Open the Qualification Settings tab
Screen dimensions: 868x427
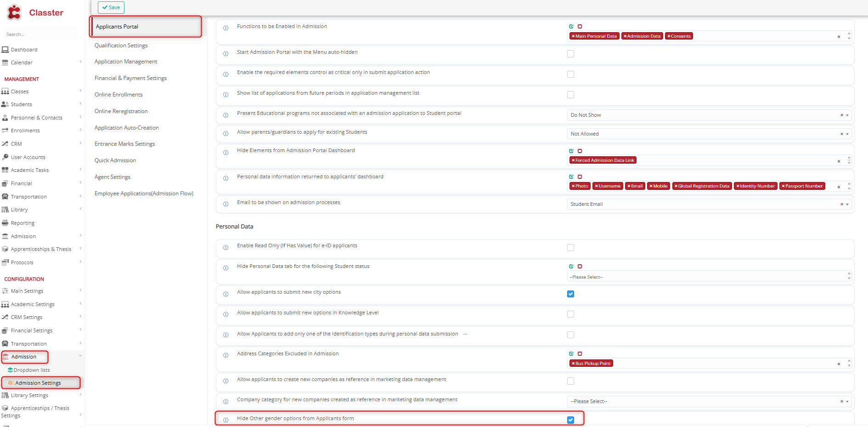[121, 46]
